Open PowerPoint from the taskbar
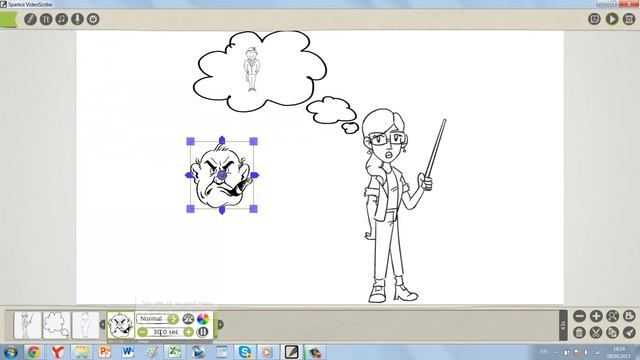 (104, 352)
